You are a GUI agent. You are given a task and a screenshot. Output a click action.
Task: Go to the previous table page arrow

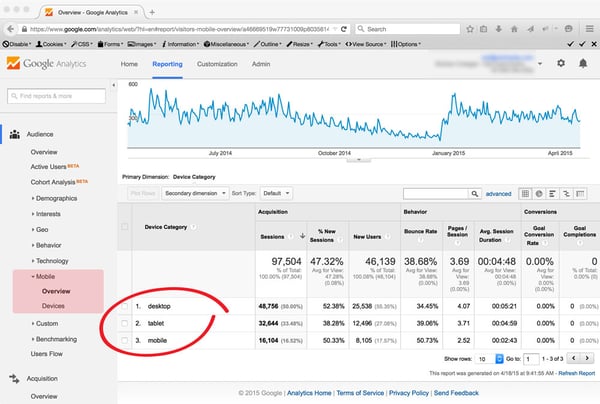coord(574,358)
